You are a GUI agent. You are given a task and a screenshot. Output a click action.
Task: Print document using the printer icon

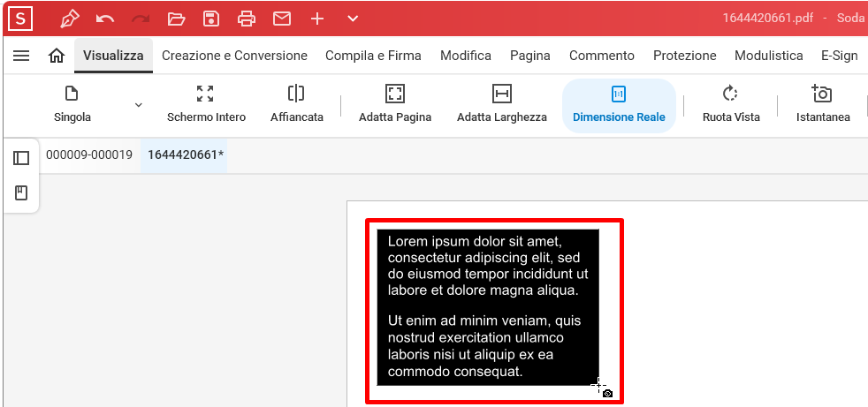tap(247, 19)
